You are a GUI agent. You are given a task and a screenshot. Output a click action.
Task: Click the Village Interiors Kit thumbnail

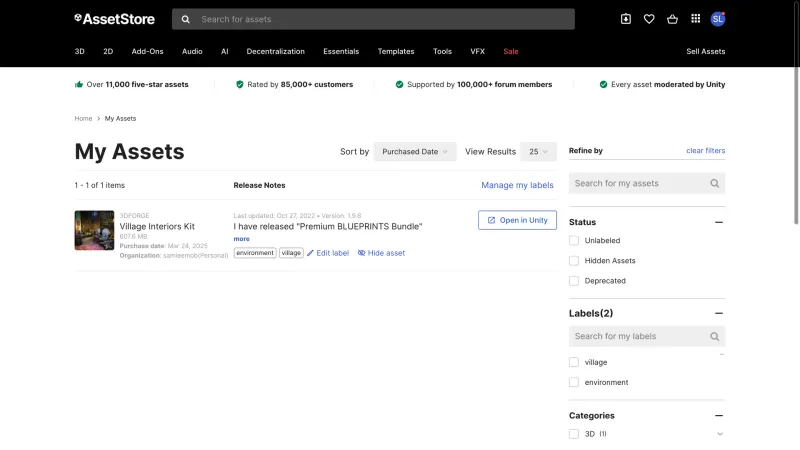click(x=94, y=230)
